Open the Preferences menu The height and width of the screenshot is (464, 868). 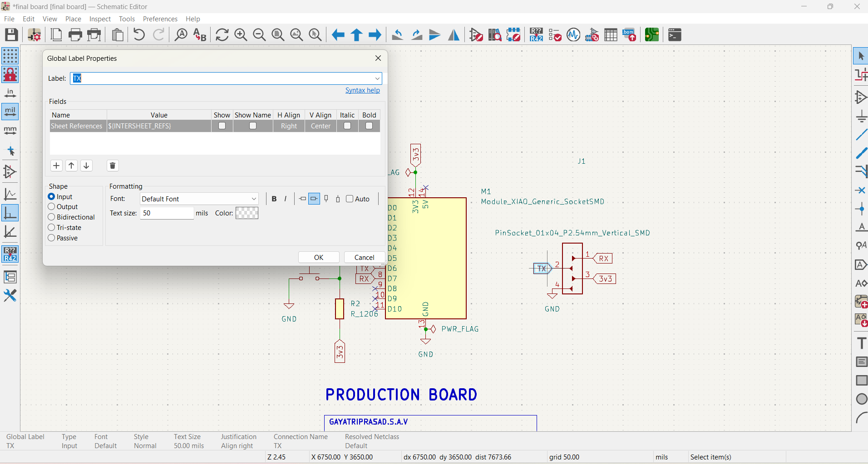pyautogui.click(x=160, y=19)
